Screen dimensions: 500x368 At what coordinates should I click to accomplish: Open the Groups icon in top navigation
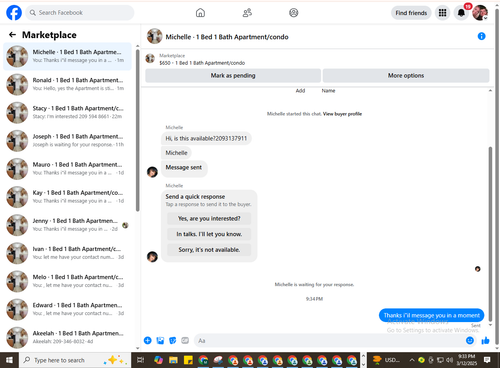pyautogui.click(x=294, y=13)
